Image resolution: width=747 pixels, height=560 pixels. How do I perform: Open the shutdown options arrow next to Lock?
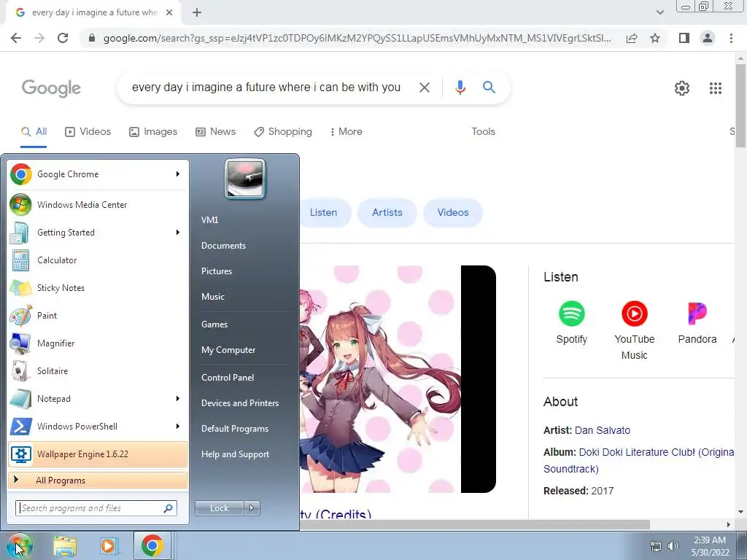pyautogui.click(x=252, y=508)
